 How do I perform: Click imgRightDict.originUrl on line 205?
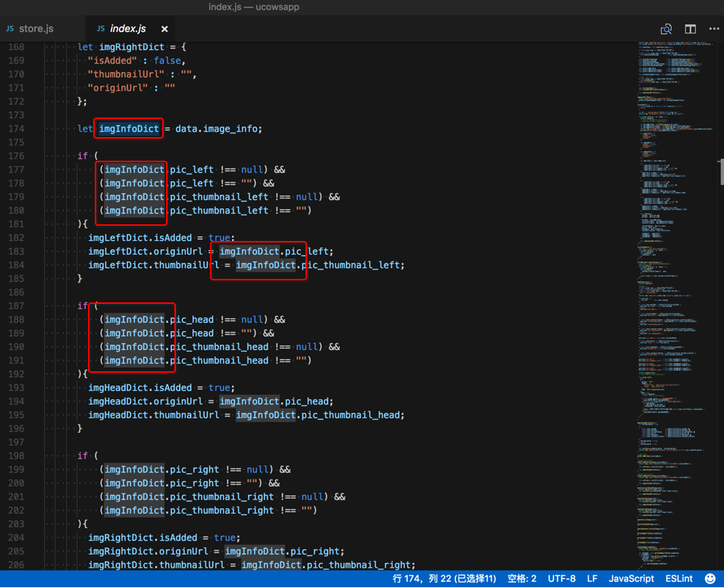149,552
